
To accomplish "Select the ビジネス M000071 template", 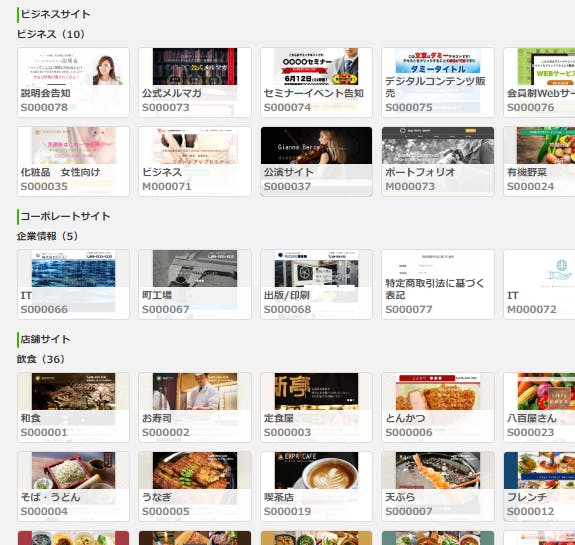I will (x=195, y=161).
